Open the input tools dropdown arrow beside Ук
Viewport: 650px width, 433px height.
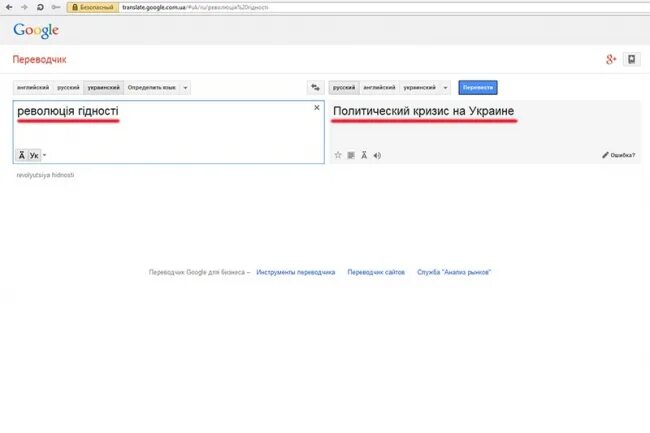pyautogui.click(x=44, y=155)
